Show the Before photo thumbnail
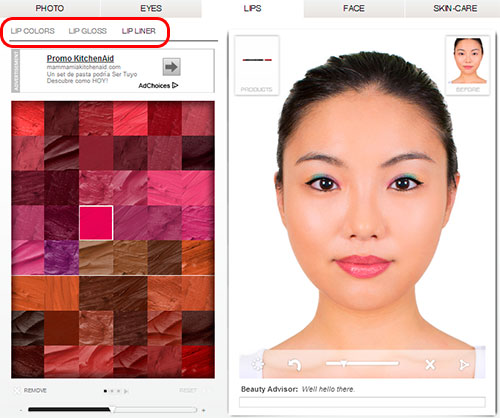This screenshot has height=418, width=500. coord(468,65)
